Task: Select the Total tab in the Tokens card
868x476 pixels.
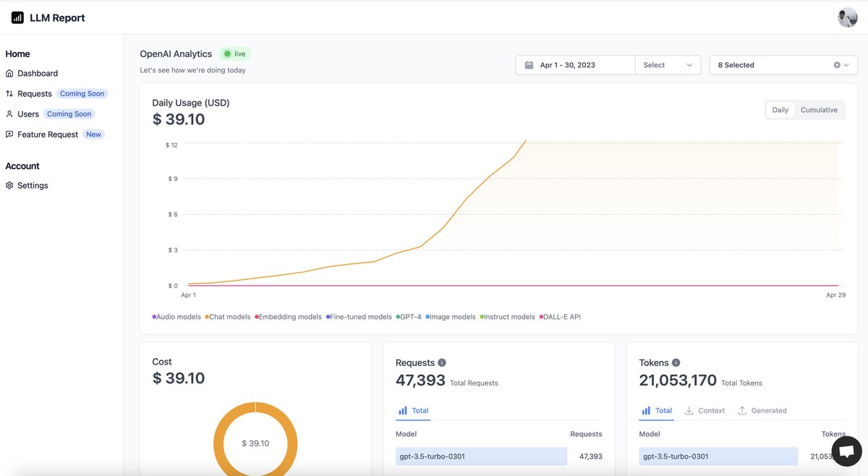Action: click(656, 410)
